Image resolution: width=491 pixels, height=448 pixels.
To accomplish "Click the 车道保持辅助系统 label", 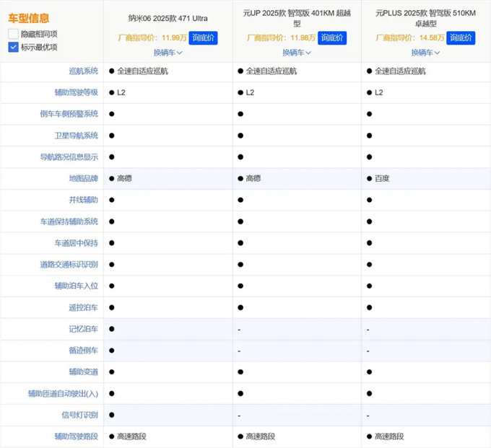I will 69,221.
